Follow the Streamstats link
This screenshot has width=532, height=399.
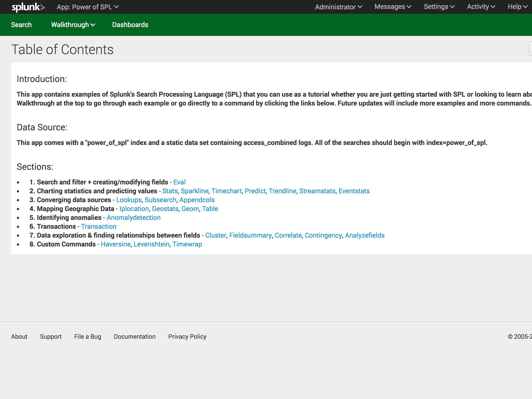[x=317, y=191]
